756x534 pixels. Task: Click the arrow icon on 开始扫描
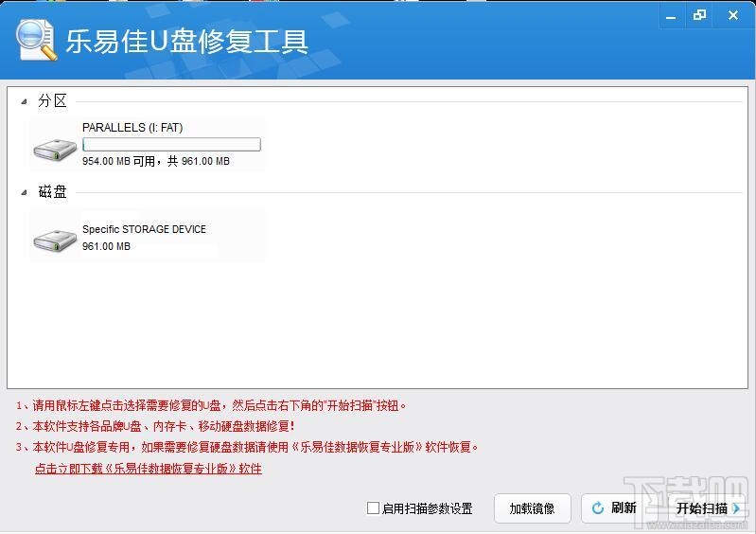tap(736, 507)
